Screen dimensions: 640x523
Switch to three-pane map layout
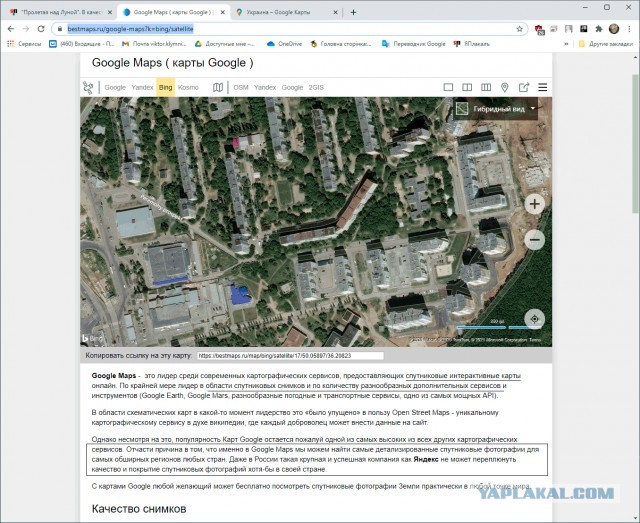click(x=486, y=87)
